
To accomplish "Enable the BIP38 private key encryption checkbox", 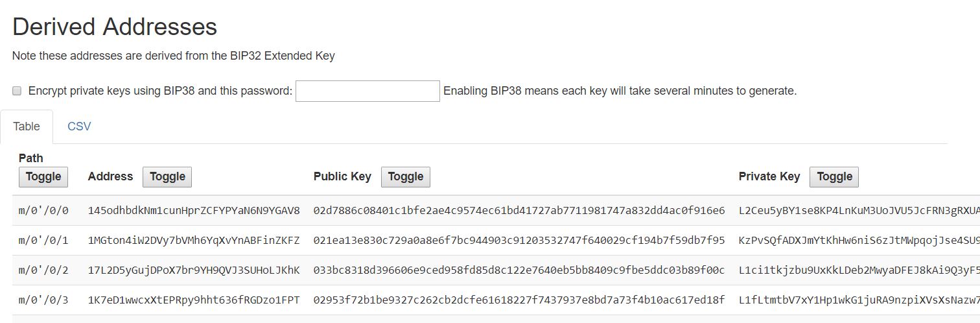I will [17, 91].
